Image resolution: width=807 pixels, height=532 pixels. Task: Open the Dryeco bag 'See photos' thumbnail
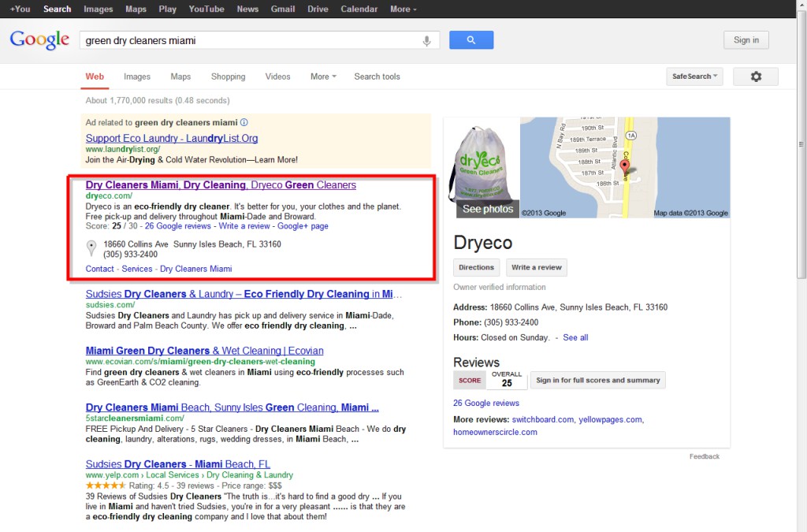[x=483, y=167]
